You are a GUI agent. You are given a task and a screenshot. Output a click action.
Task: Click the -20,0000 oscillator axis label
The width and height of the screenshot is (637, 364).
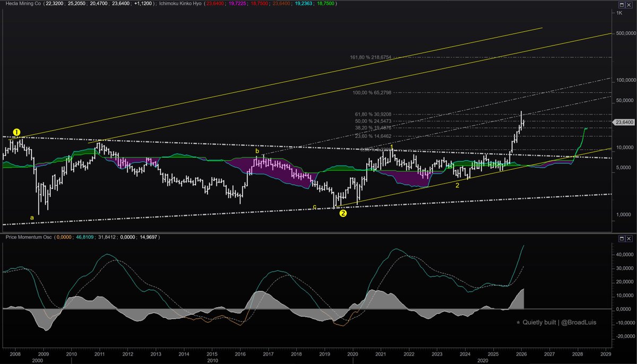pyautogui.click(x=624, y=336)
